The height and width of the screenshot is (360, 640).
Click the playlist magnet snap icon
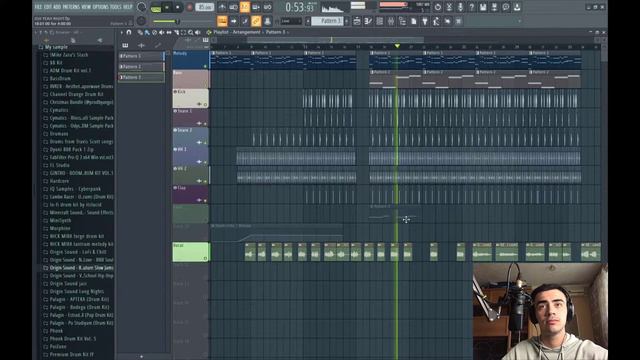point(129,32)
